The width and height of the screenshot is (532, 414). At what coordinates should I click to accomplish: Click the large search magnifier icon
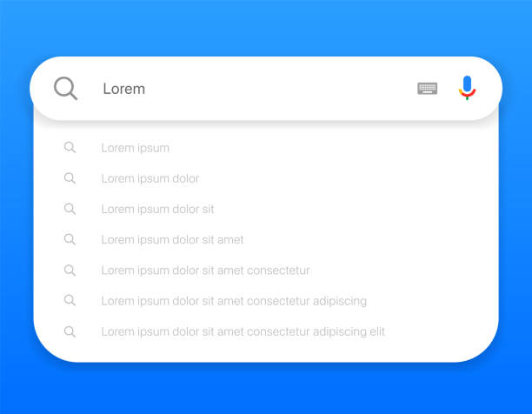pos(65,89)
